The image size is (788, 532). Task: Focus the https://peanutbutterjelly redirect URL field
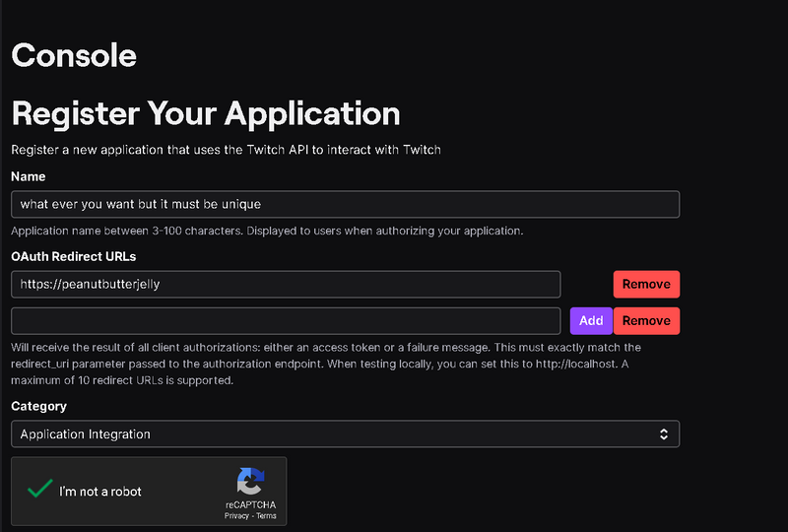pos(286,284)
